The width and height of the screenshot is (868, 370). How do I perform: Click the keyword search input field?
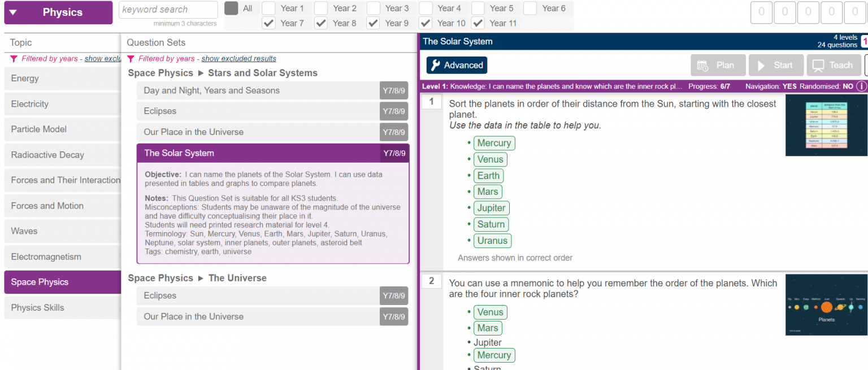[x=168, y=10]
